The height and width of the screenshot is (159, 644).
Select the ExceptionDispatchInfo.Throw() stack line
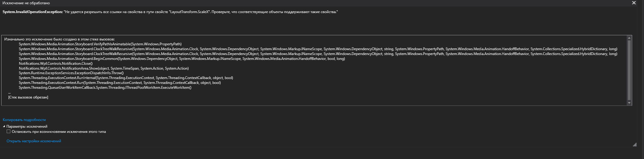pos(71,73)
